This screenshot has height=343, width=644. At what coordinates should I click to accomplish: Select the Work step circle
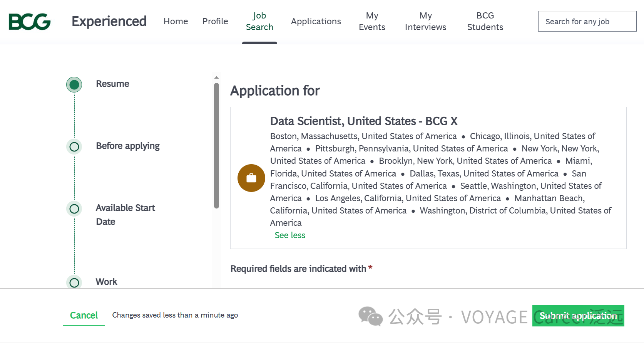(74, 282)
